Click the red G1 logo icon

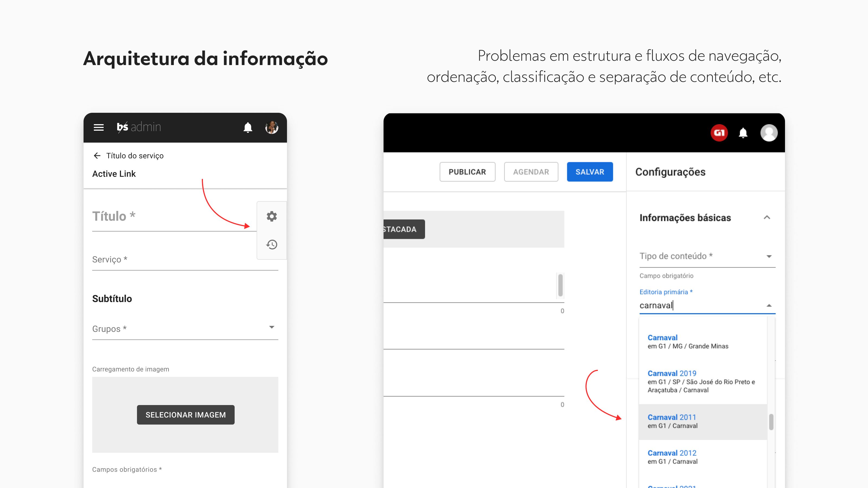719,133
